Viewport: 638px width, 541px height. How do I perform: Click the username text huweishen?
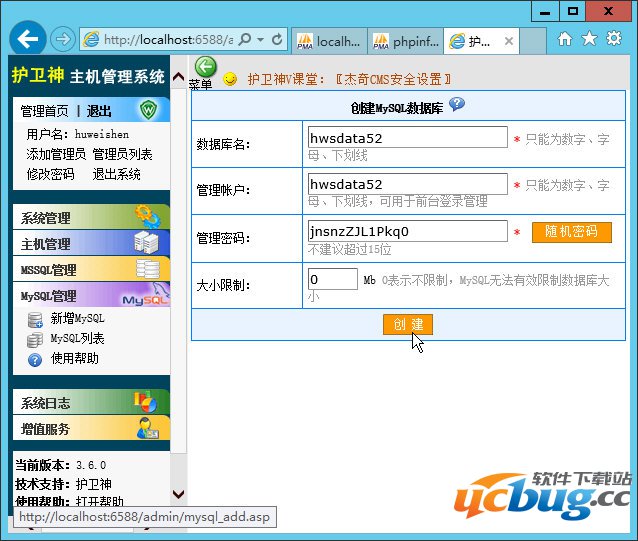[102, 134]
